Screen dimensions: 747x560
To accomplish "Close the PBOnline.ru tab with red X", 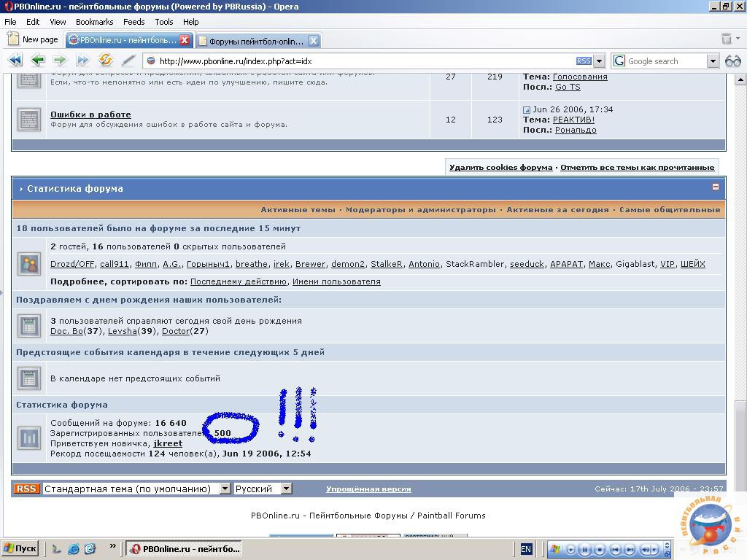I will pyautogui.click(x=185, y=40).
